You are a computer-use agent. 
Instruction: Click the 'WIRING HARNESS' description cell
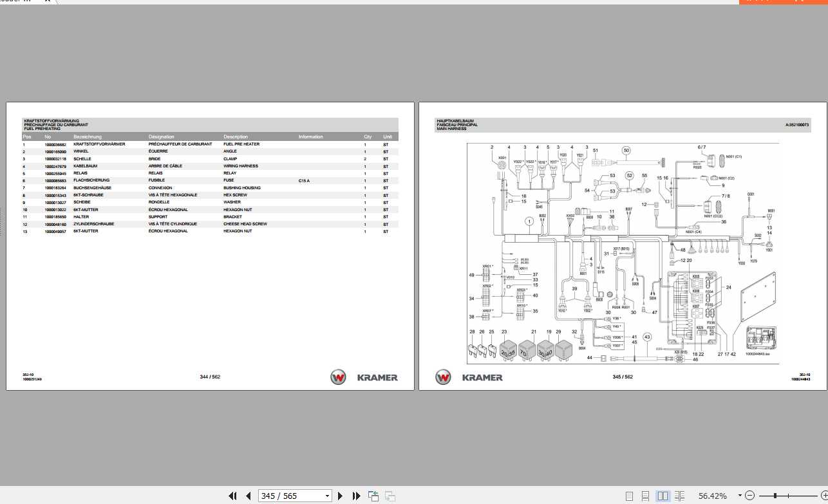tap(241, 166)
